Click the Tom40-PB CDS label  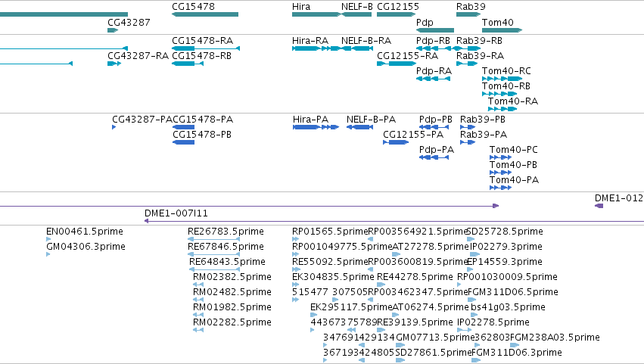click(513, 165)
